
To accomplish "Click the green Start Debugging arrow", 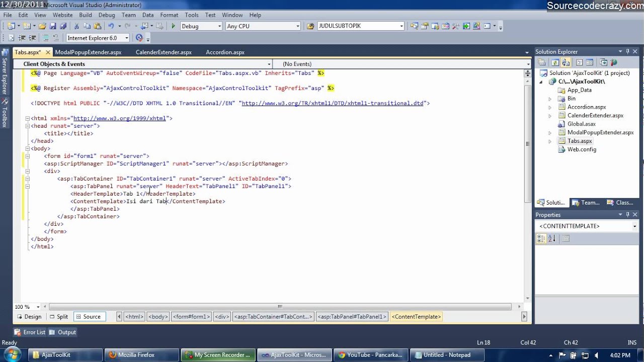I will pos(173,26).
